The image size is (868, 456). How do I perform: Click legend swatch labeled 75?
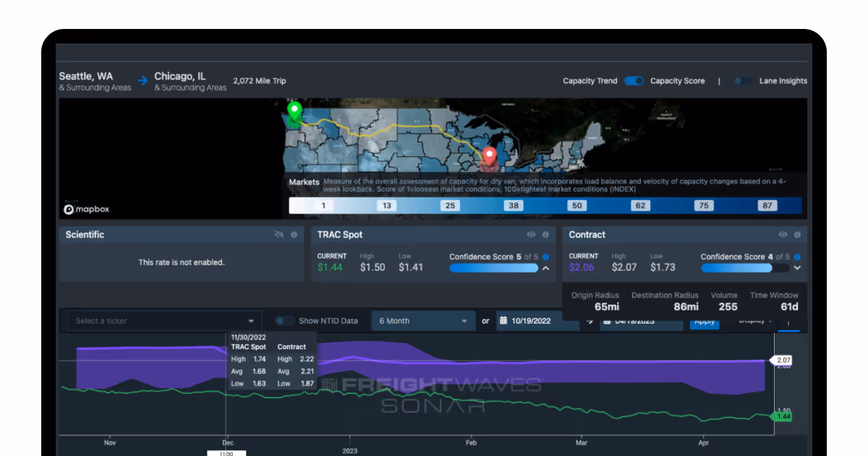pyautogui.click(x=703, y=206)
